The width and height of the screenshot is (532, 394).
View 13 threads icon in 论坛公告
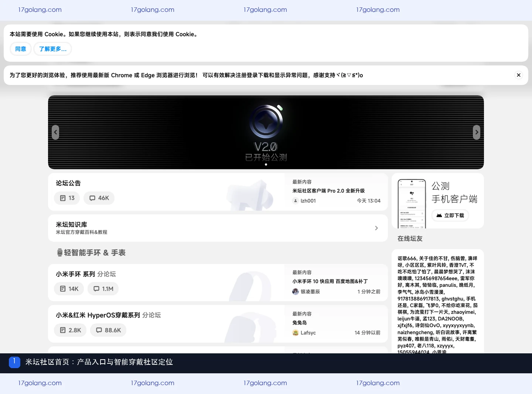63,198
